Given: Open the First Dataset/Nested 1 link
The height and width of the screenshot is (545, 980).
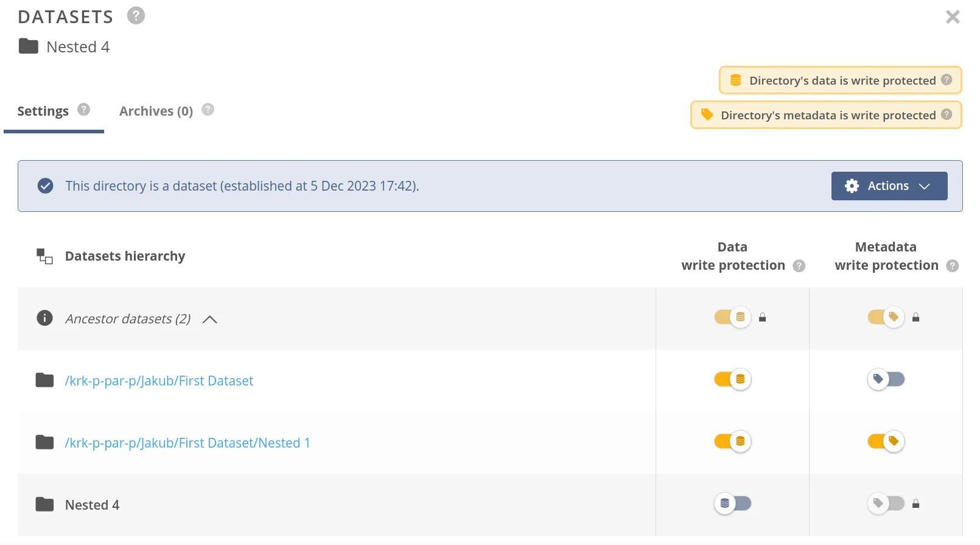Looking at the screenshot, I should tap(187, 443).
